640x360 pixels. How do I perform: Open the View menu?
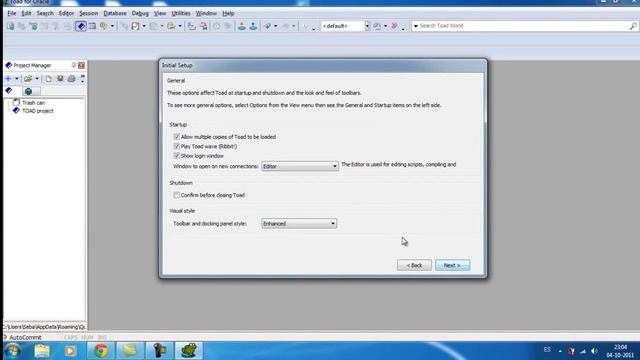[x=160, y=13]
